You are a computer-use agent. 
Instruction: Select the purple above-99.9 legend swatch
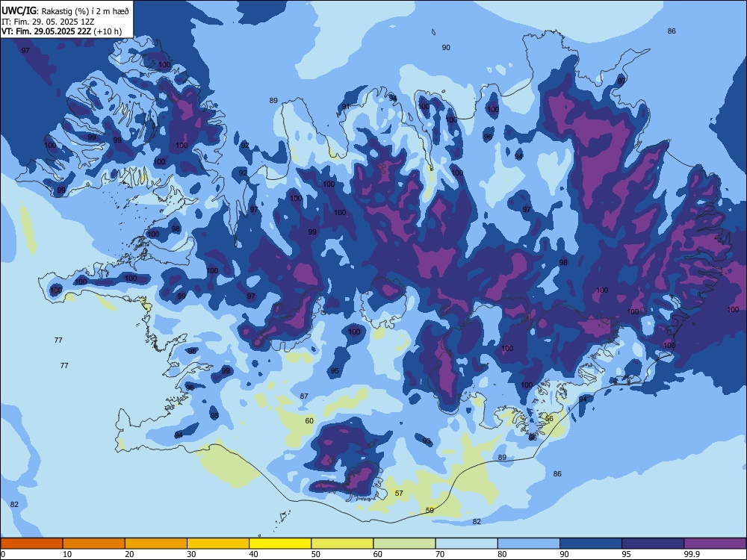tap(715, 544)
